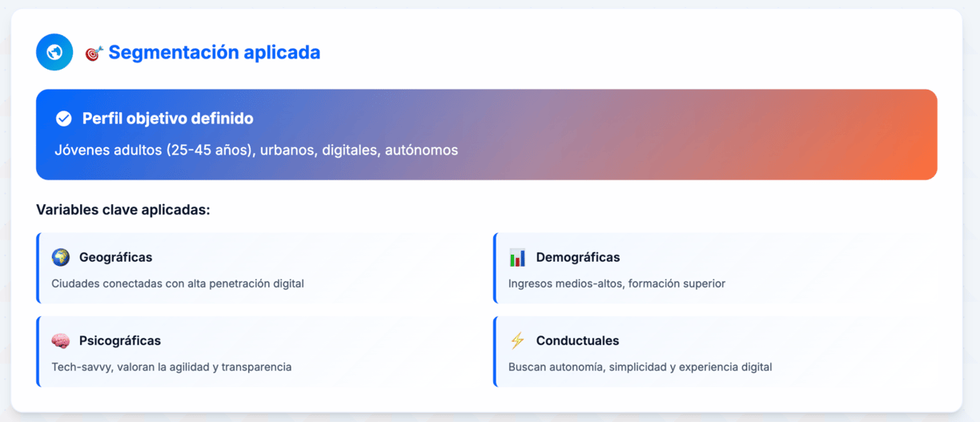The height and width of the screenshot is (422, 980).
Task: Open the Demográficas card title
Action: (x=578, y=257)
